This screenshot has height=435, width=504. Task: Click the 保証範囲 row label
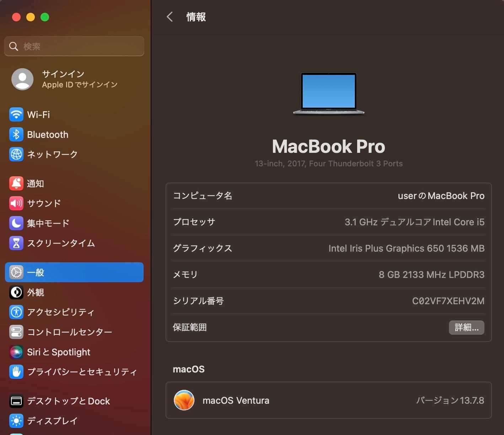click(x=190, y=327)
